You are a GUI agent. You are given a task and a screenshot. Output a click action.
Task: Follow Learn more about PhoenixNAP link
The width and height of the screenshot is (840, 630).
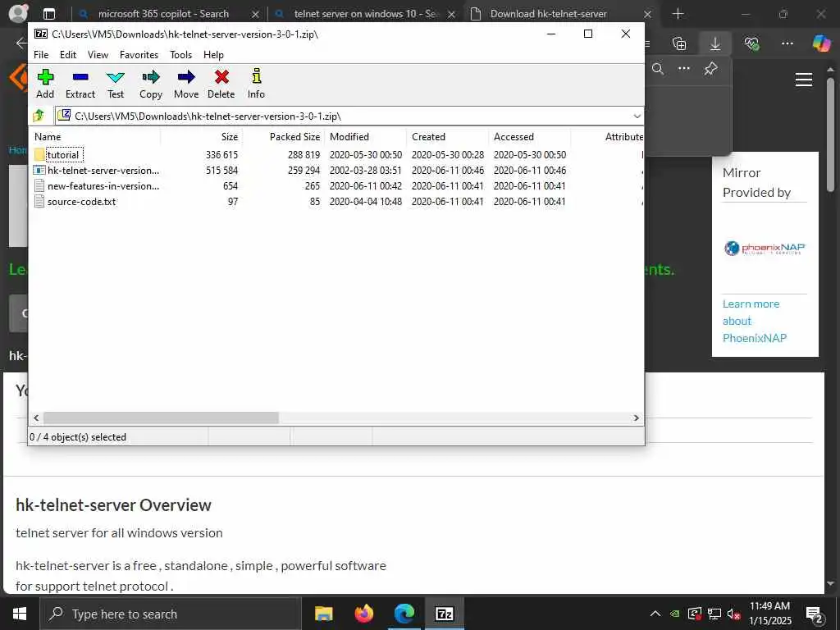coord(755,321)
